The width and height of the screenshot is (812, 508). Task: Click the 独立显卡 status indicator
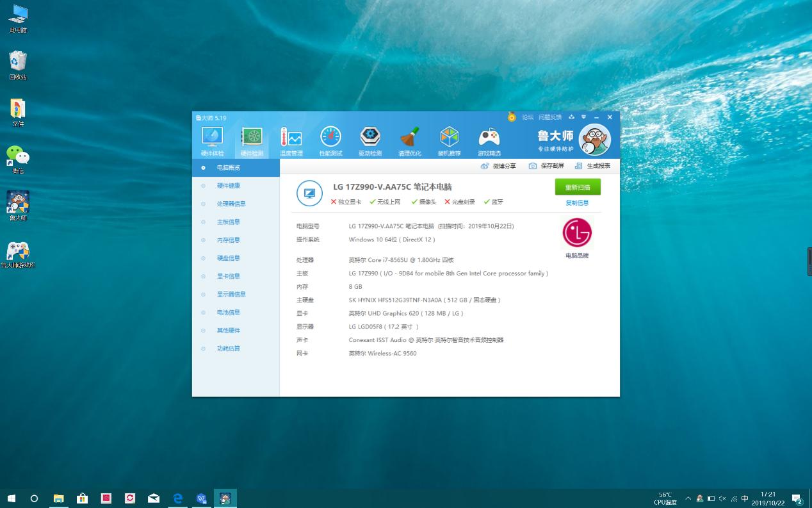(346, 202)
